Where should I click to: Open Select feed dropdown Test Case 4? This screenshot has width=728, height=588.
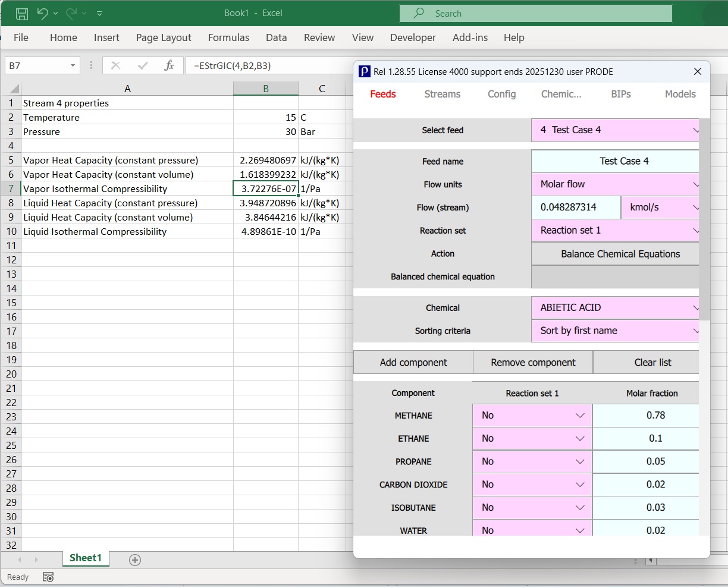point(615,130)
